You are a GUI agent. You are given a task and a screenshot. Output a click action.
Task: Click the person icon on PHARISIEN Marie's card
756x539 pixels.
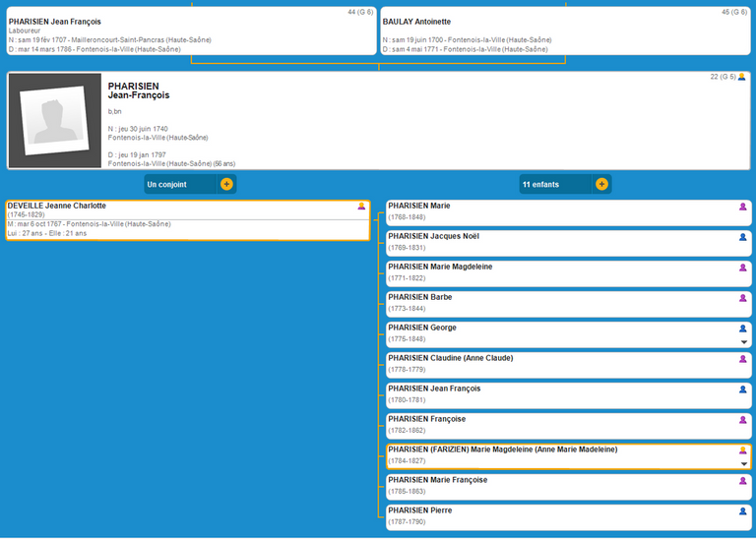pos(743,207)
